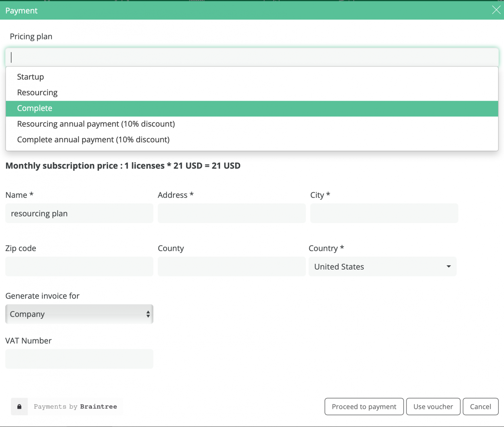Viewport: 504px width, 427px height.
Task: Click the Use voucher button
Action: (433, 407)
